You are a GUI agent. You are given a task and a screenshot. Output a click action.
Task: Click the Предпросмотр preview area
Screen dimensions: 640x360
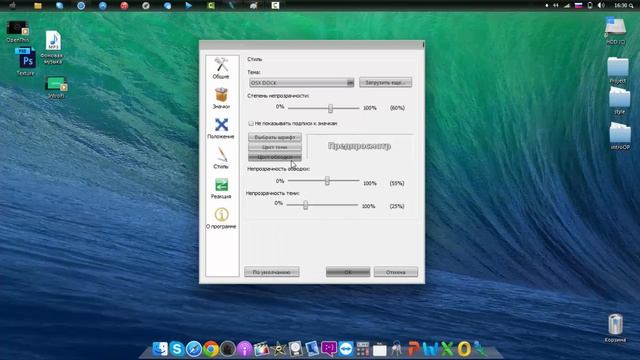(360, 146)
